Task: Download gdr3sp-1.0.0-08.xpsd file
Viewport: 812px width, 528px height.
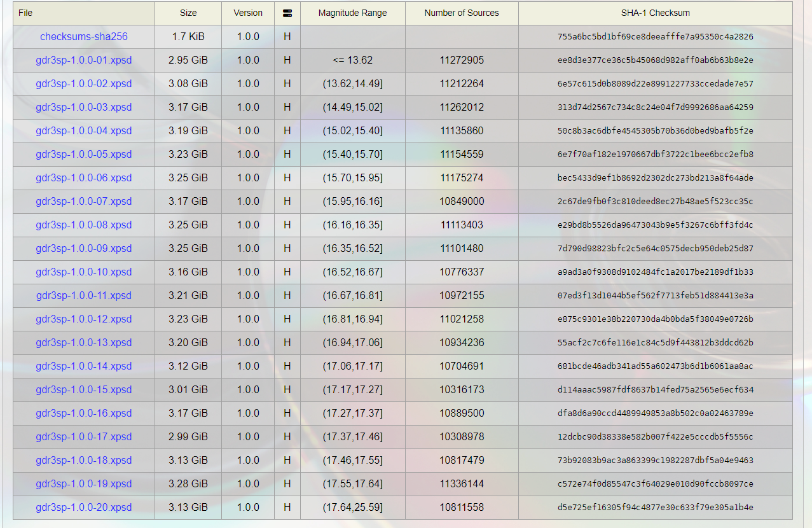Action: (x=84, y=225)
